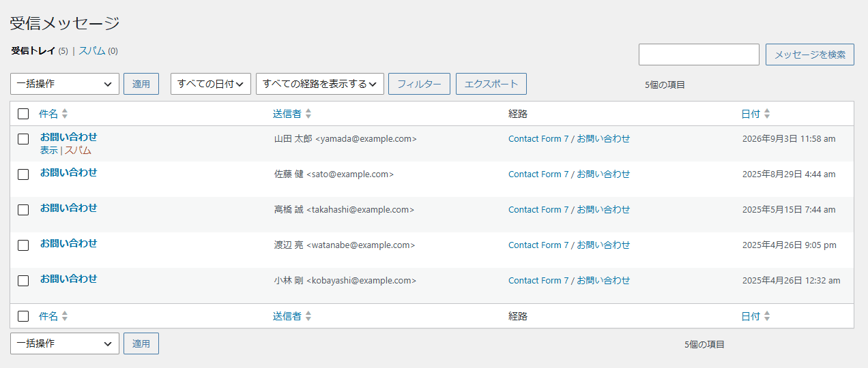Click sender 佐藤 健 <sato@example.com>

click(x=334, y=174)
